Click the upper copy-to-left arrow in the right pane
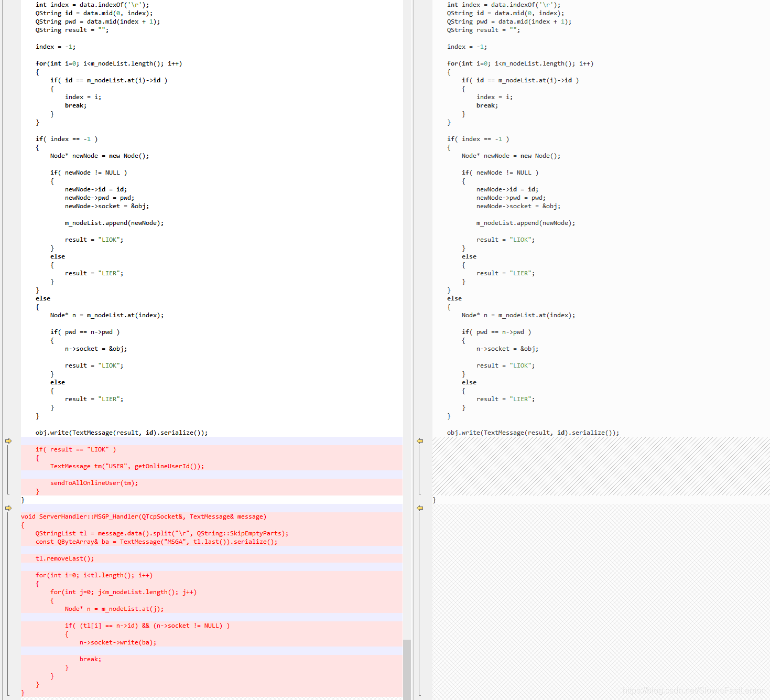This screenshot has width=770, height=700. tap(420, 441)
